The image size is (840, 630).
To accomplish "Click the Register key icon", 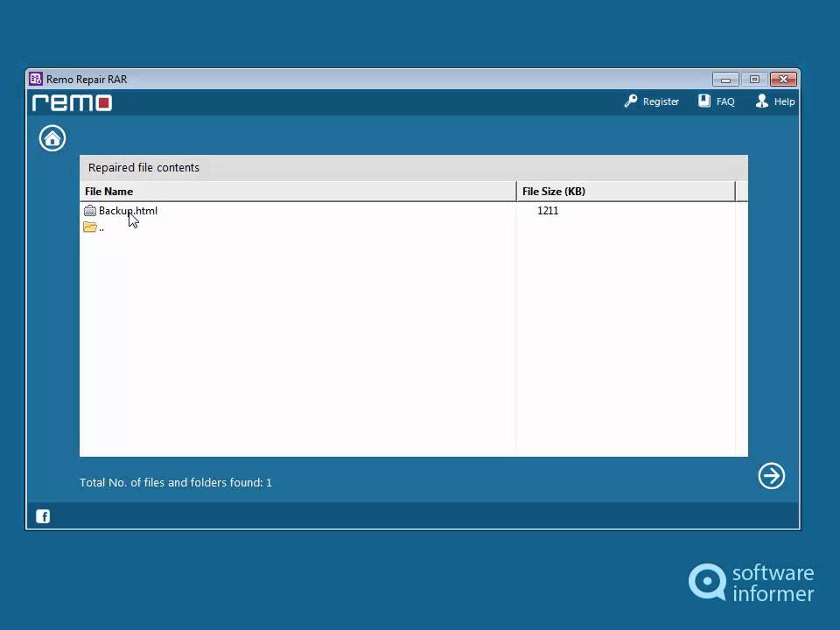I will (631, 101).
